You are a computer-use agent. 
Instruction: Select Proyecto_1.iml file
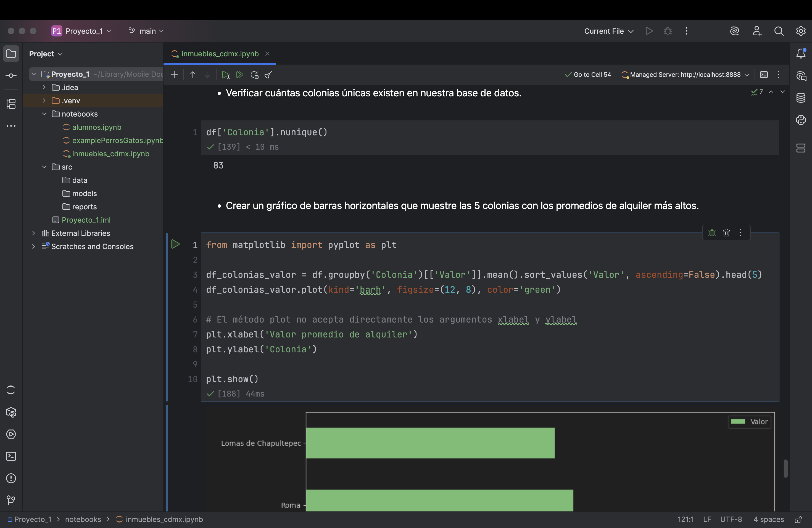tap(86, 220)
